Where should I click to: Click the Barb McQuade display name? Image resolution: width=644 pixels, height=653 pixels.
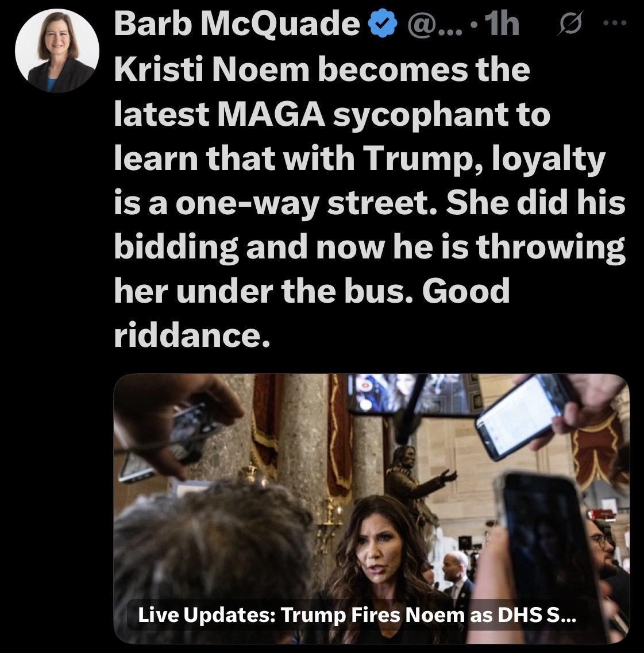(237, 24)
